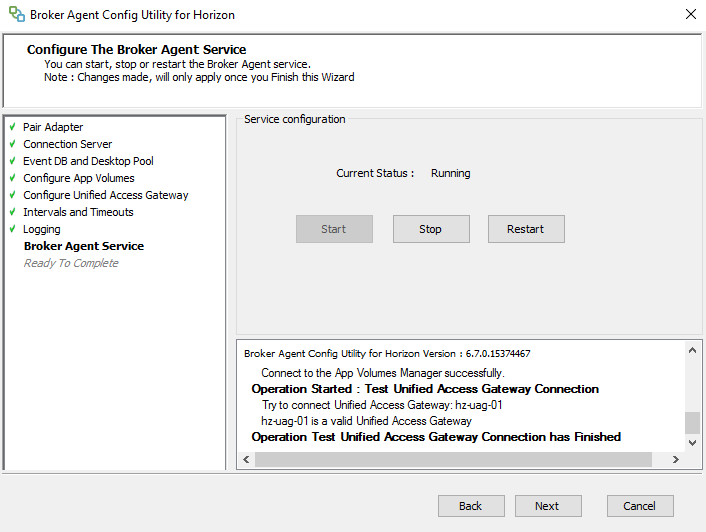Stop the Broker Agent service

[430, 229]
